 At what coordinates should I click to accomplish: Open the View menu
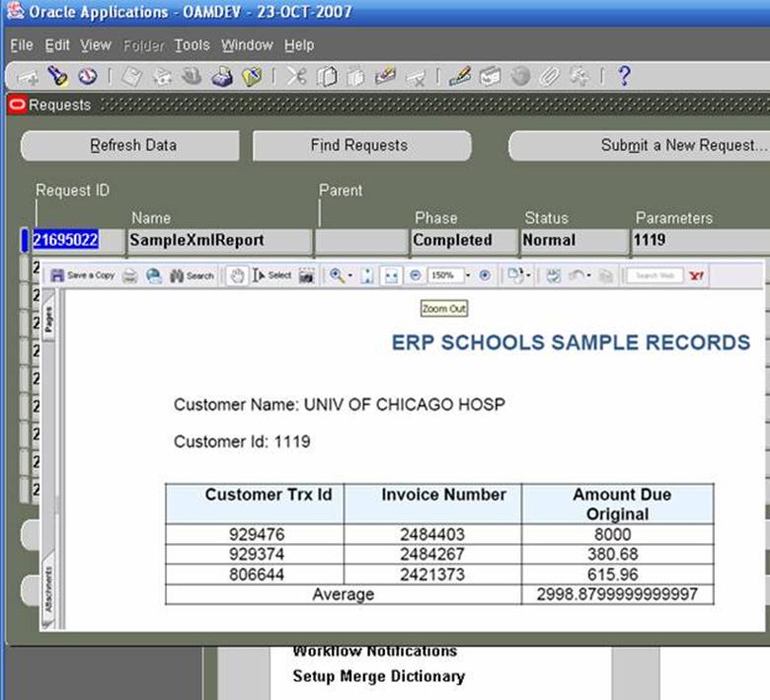coord(96,45)
